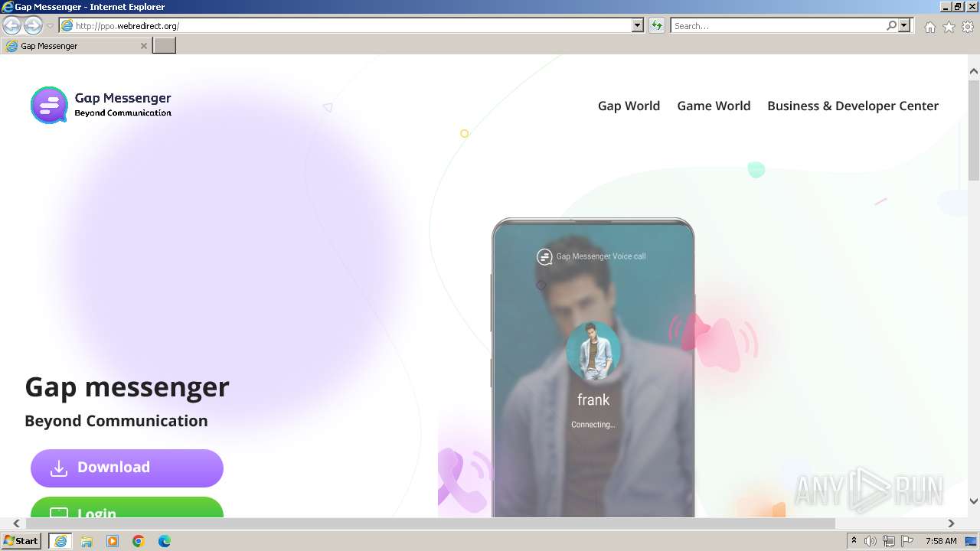Click the purple Download button

click(x=127, y=468)
